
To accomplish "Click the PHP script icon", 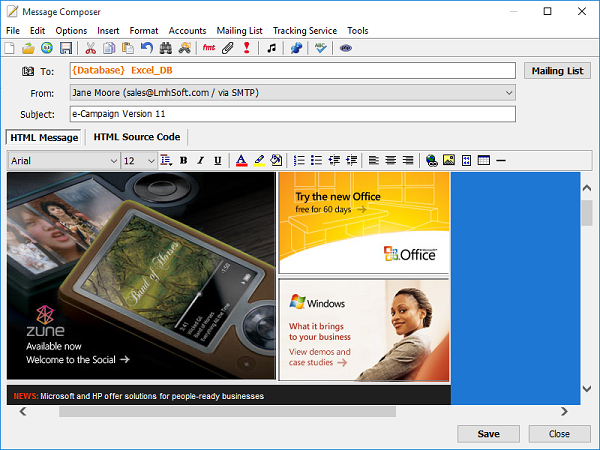I will (346, 48).
